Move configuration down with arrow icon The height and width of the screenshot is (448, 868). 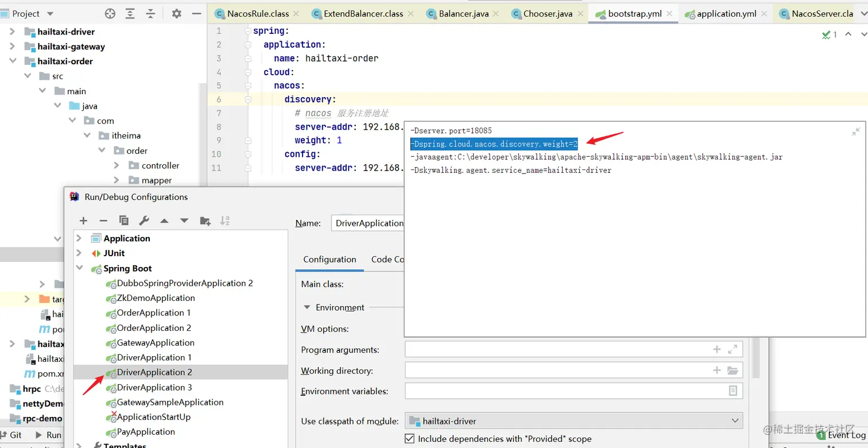[184, 221]
